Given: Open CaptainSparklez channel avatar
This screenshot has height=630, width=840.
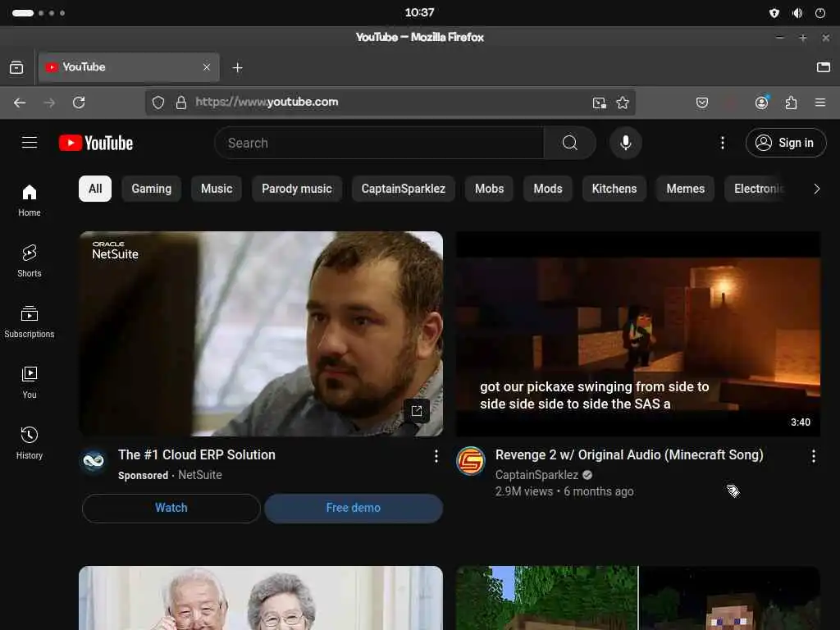Looking at the screenshot, I should [x=471, y=461].
